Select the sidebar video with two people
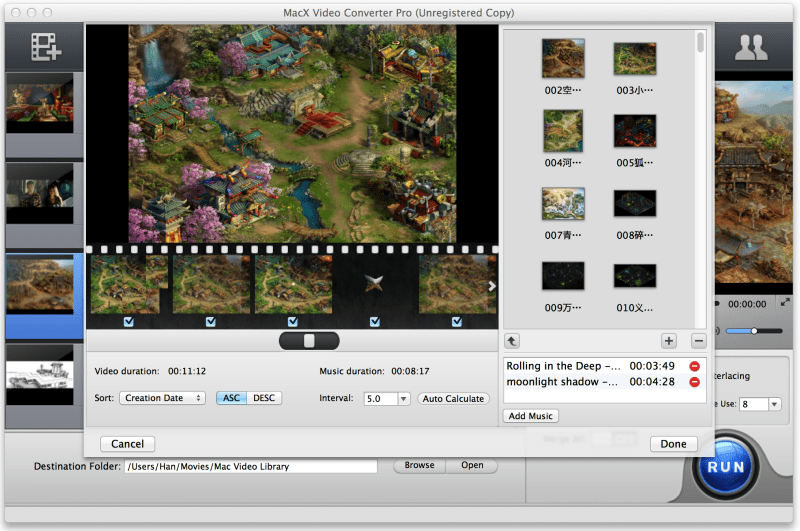800x531 pixels. [x=40, y=193]
